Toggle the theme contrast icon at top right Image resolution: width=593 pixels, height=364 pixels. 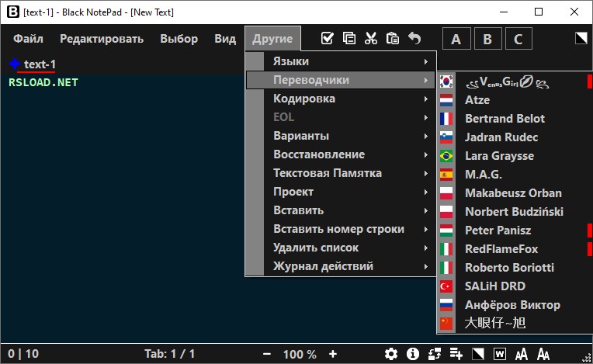click(581, 38)
